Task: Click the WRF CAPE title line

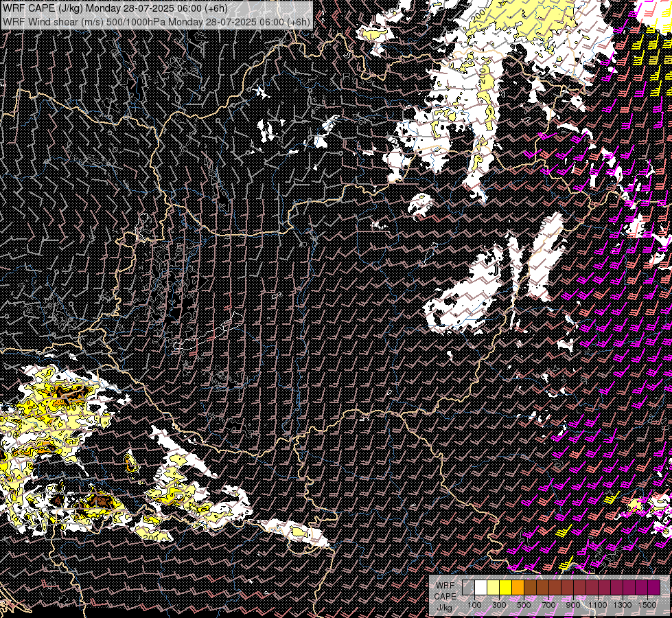Action: pyautogui.click(x=115, y=8)
